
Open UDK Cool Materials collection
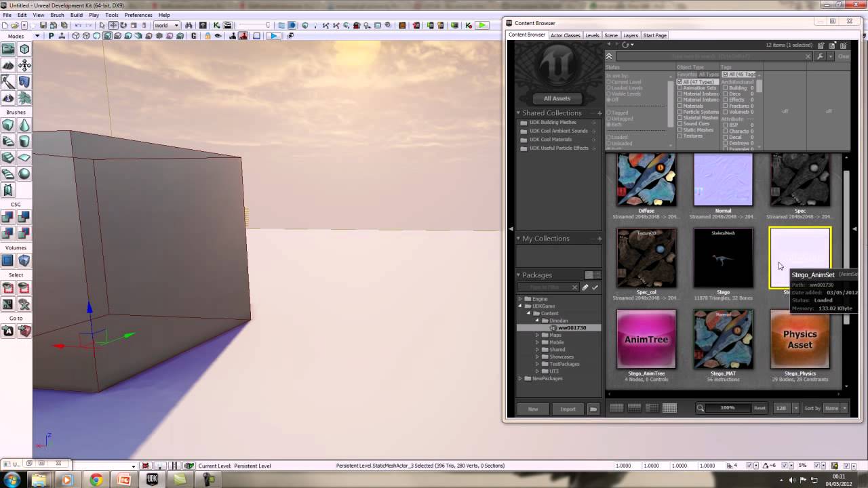(551, 140)
